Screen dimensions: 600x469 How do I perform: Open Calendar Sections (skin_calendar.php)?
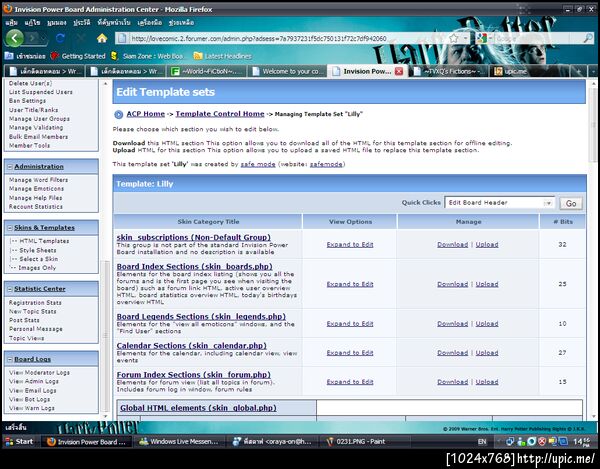click(192, 345)
